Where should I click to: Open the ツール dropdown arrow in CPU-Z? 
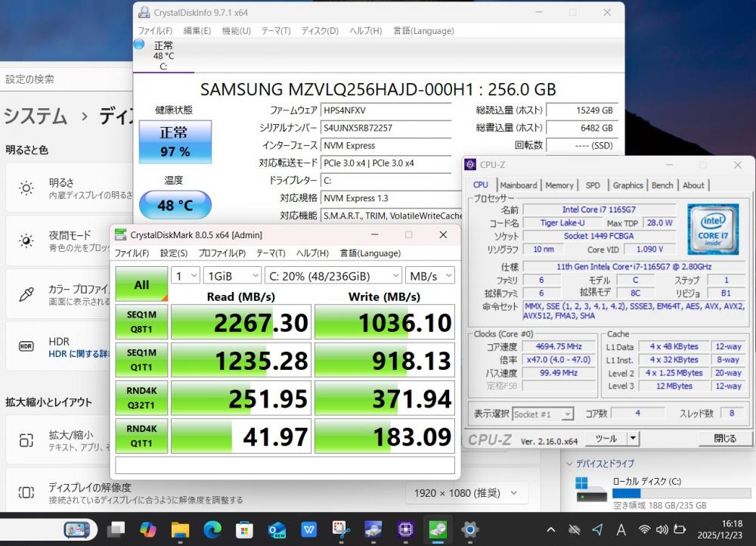[633, 439]
